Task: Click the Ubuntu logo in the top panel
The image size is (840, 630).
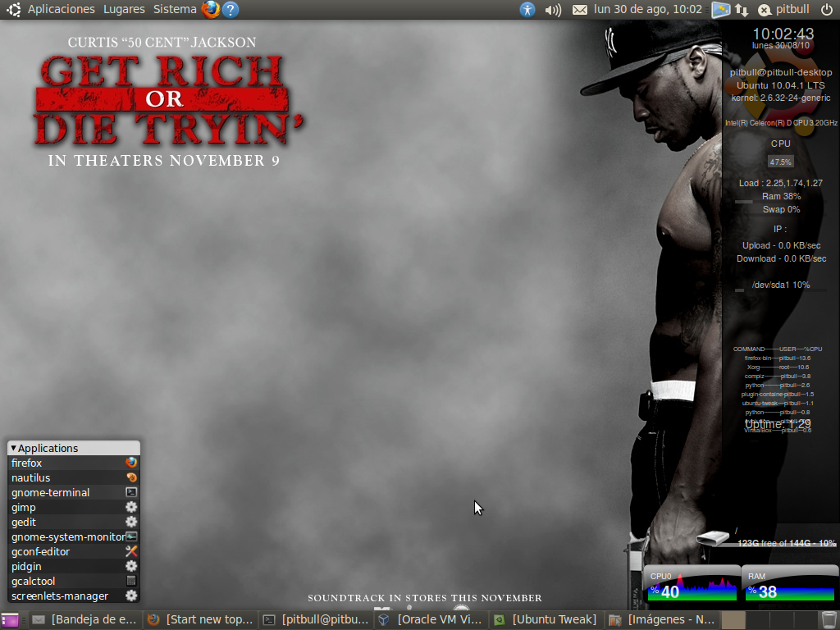Action: [x=13, y=9]
